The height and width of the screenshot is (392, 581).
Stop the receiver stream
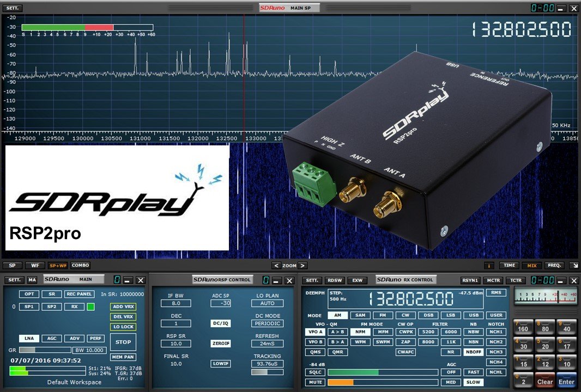pyautogui.click(x=123, y=342)
